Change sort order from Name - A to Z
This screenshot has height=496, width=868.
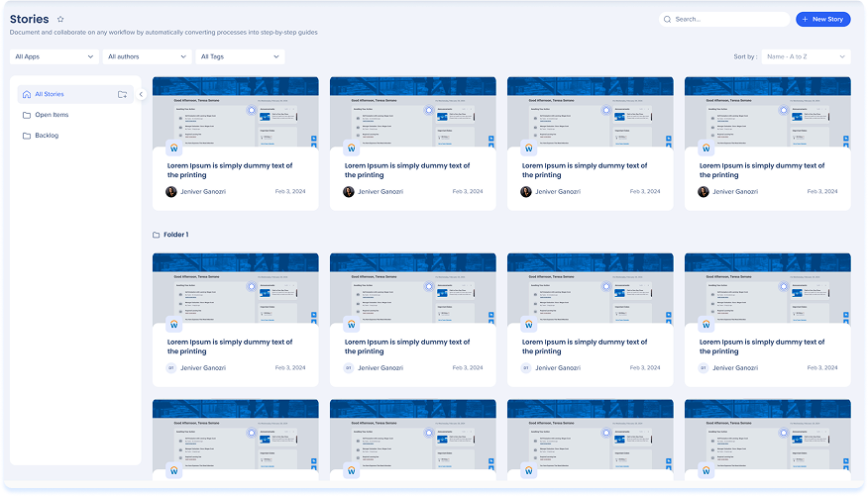pos(805,56)
